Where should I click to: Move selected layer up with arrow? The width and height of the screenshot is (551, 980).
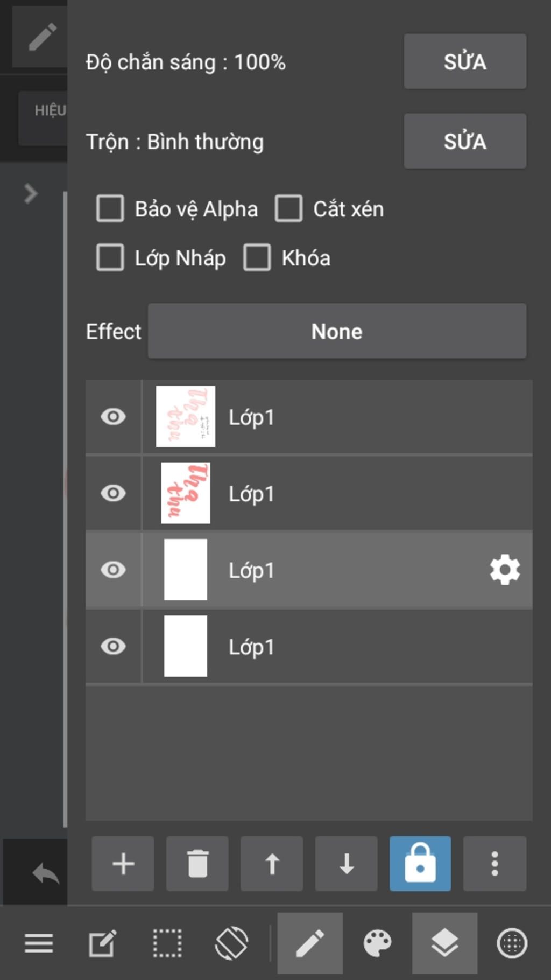272,864
